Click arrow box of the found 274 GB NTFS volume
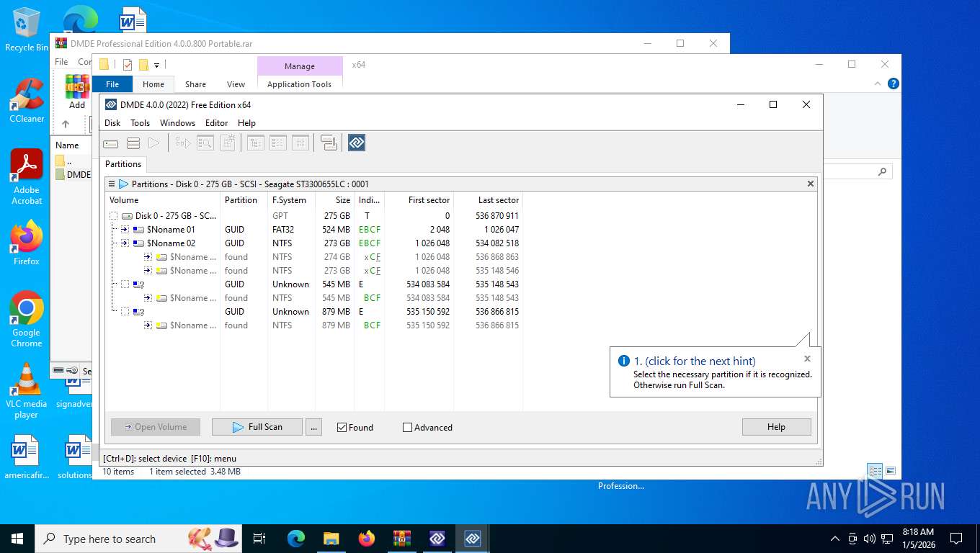Viewport: 980px width, 553px height. coord(148,257)
